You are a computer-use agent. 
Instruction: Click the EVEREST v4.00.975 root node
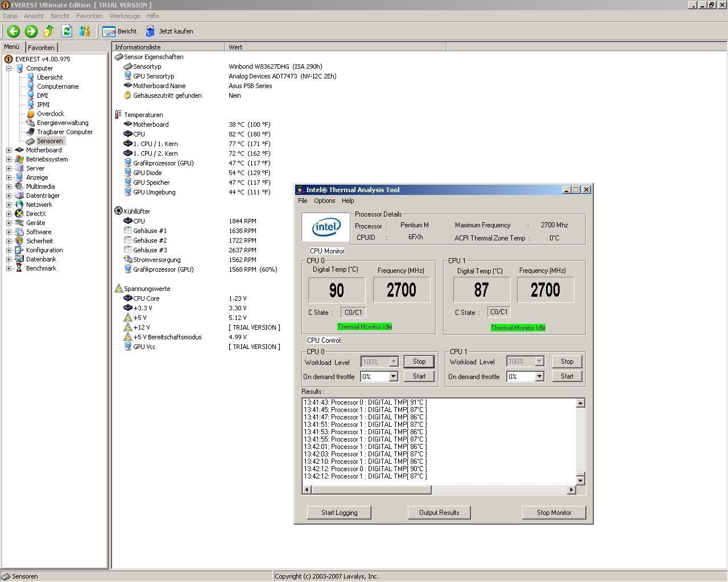tap(43, 59)
